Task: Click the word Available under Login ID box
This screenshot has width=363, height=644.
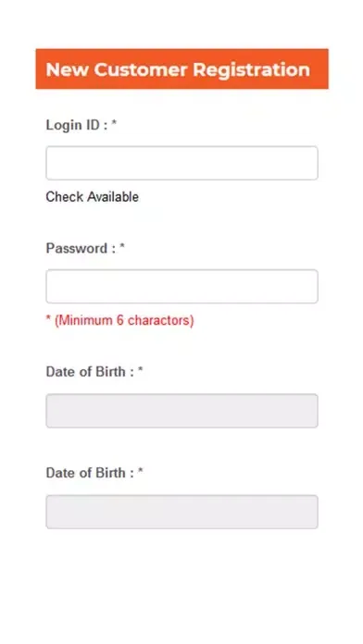Action: click(x=112, y=197)
